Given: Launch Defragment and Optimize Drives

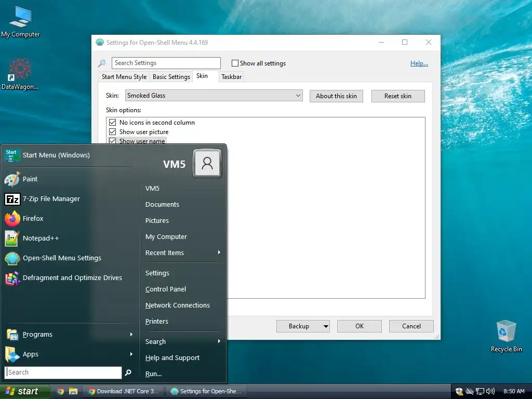Looking at the screenshot, I should coord(70,277).
